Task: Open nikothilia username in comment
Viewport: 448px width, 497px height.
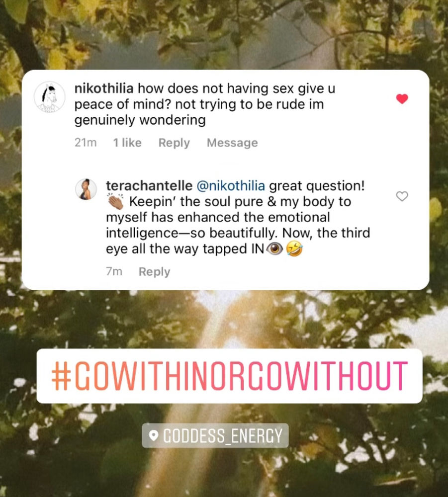Action: (x=104, y=88)
